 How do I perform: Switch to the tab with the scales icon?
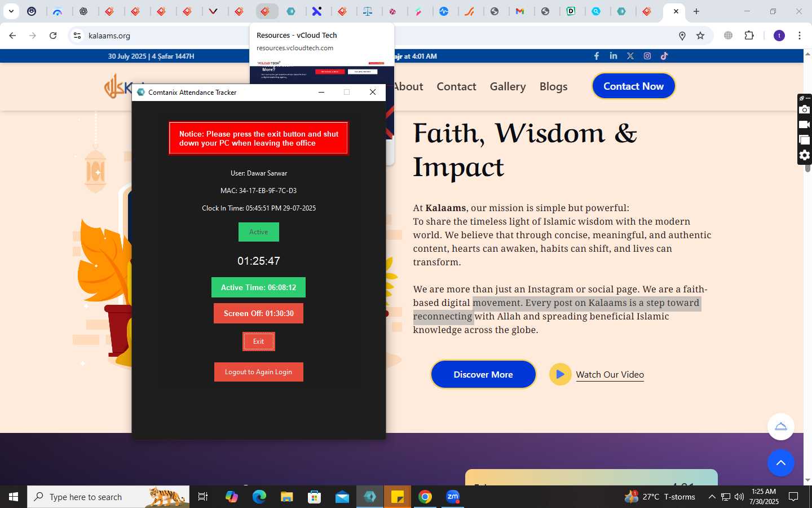point(368,11)
